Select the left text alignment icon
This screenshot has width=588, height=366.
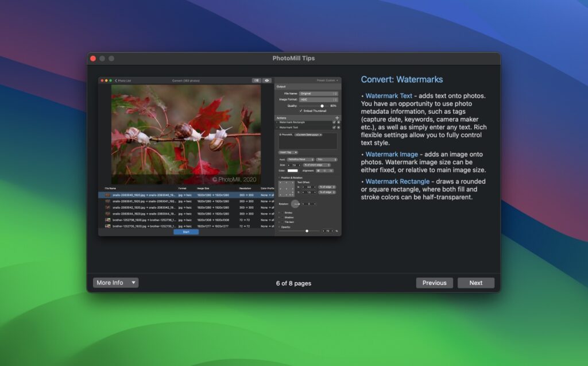point(318,171)
